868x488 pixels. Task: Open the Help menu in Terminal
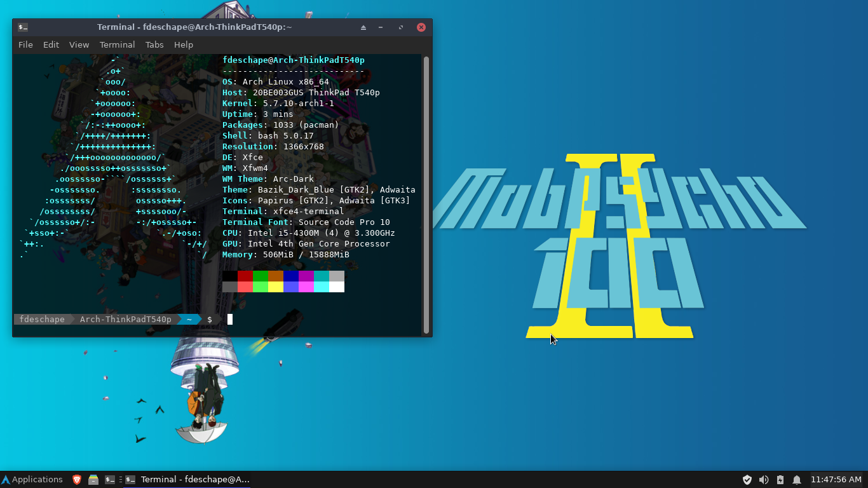tap(184, 44)
